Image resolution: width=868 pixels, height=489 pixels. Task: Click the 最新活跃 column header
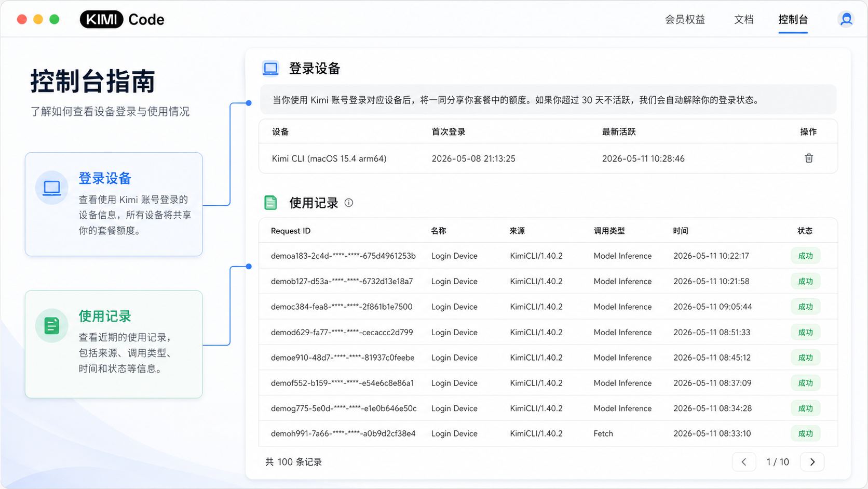coord(619,132)
